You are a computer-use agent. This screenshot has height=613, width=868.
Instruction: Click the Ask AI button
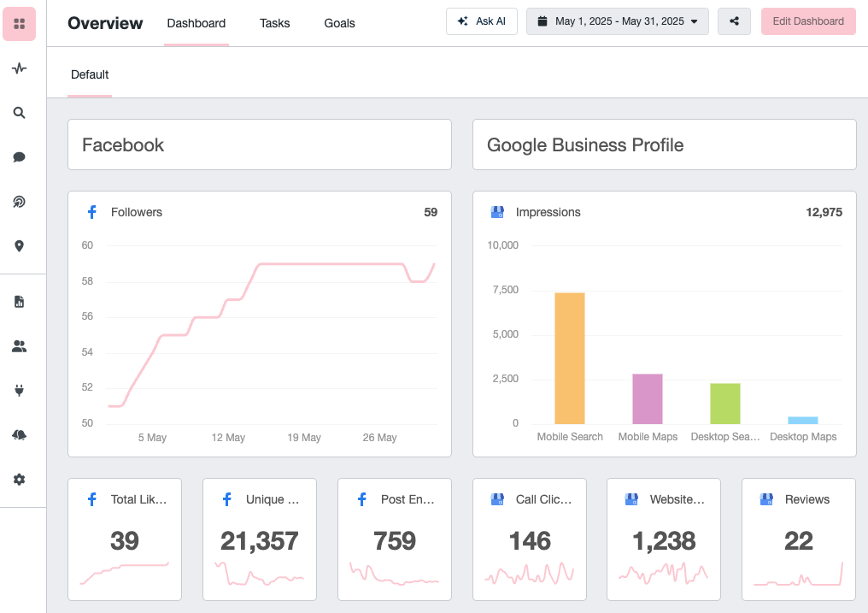tap(481, 21)
